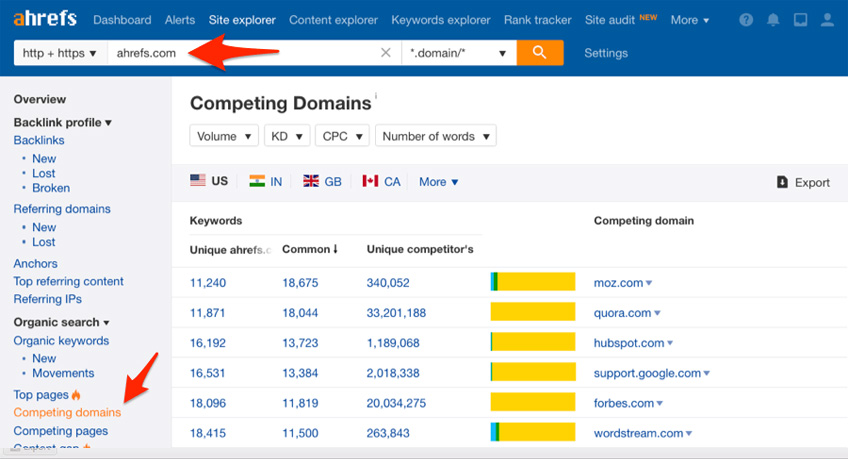Open the notifications bell icon
The height and width of the screenshot is (459, 848).
[773, 20]
